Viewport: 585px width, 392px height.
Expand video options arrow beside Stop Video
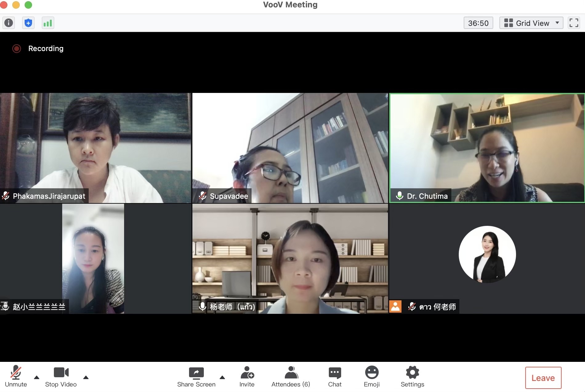(x=86, y=377)
